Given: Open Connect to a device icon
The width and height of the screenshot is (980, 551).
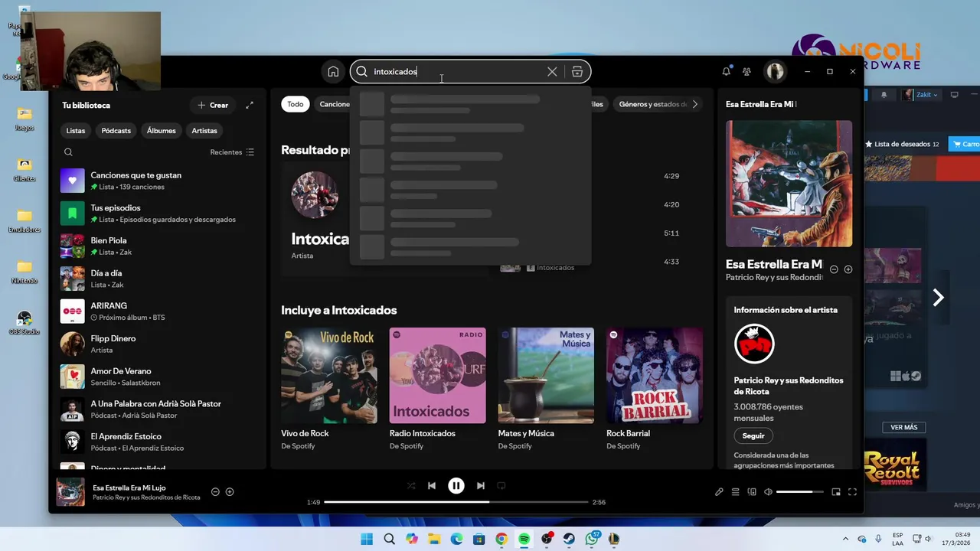Looking at the screenshot, I should [752, 492].
